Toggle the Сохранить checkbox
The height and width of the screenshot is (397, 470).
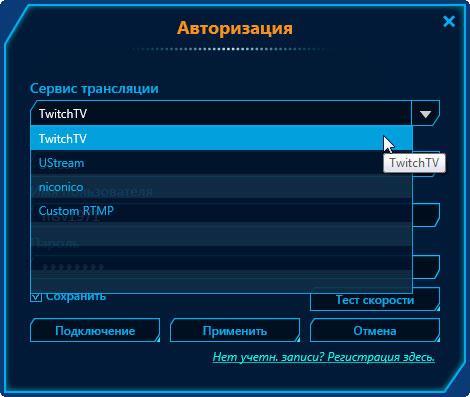(36, 297)
